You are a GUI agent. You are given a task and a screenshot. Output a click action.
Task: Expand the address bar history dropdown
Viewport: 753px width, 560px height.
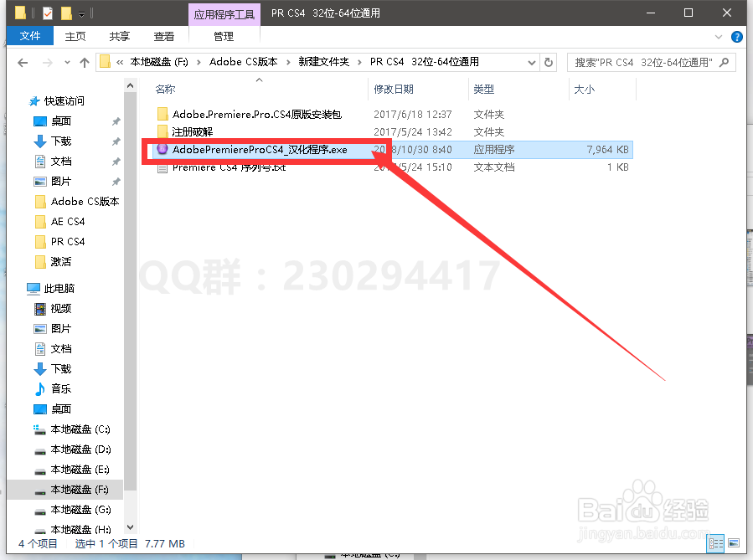coord(531,63)
